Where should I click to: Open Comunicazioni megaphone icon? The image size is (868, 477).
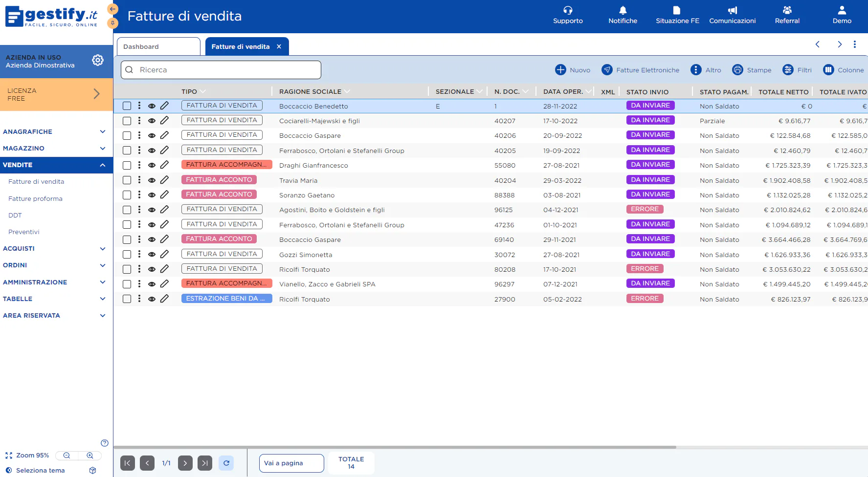coord(732,10)
